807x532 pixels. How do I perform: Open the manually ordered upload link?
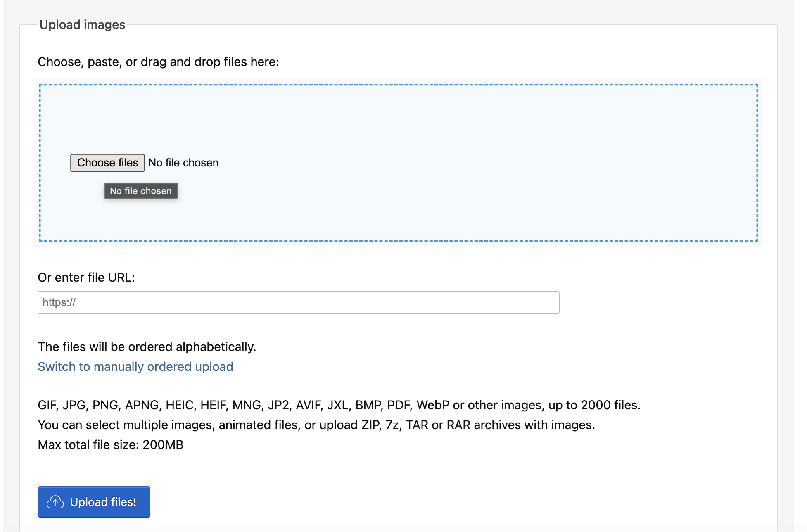tap(135, 367)
